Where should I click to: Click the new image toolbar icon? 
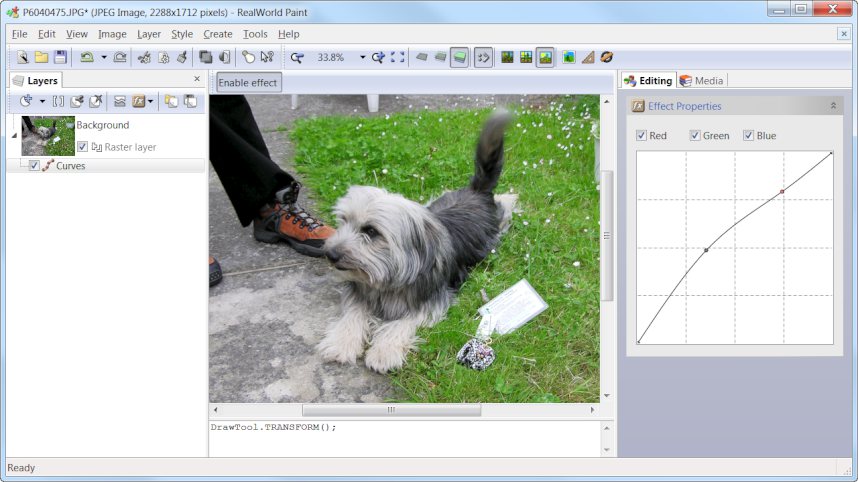point(22,57)
